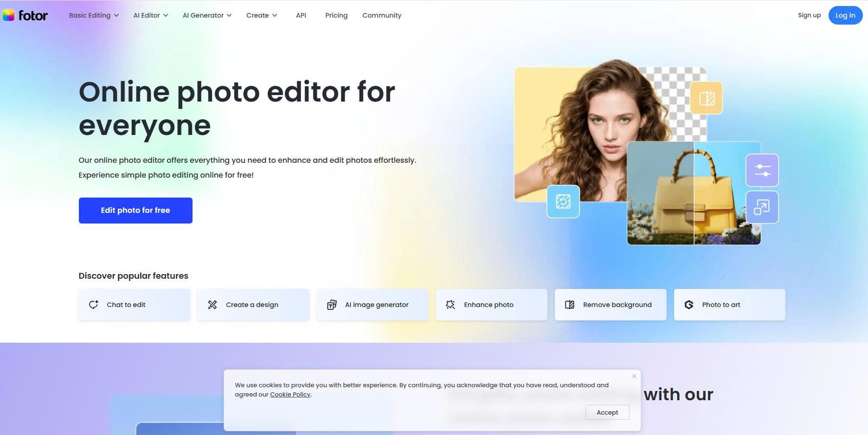Click the Chat to edit icon
The width and height of the screenshot is (868, 435).
pos(94,305)
